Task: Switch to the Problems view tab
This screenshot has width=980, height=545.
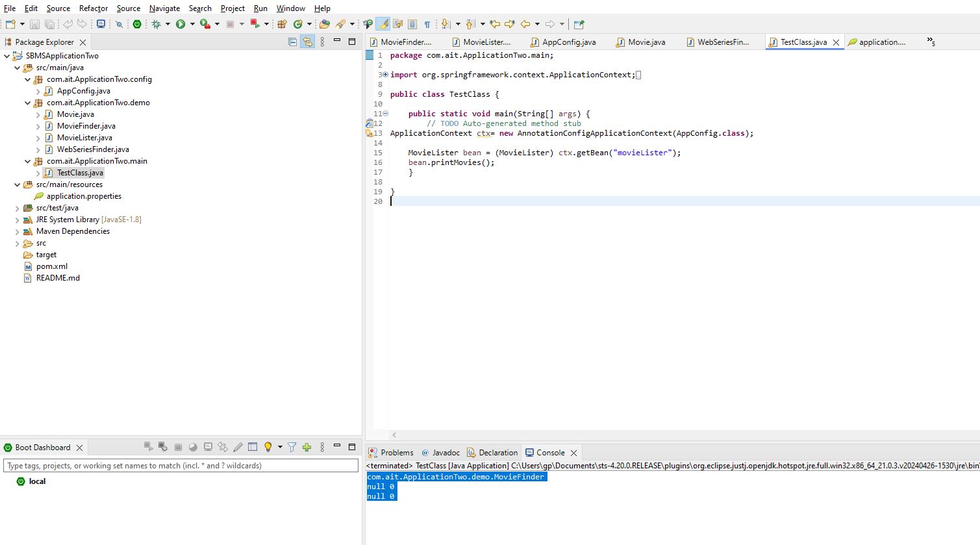Action: pos(396,452)
